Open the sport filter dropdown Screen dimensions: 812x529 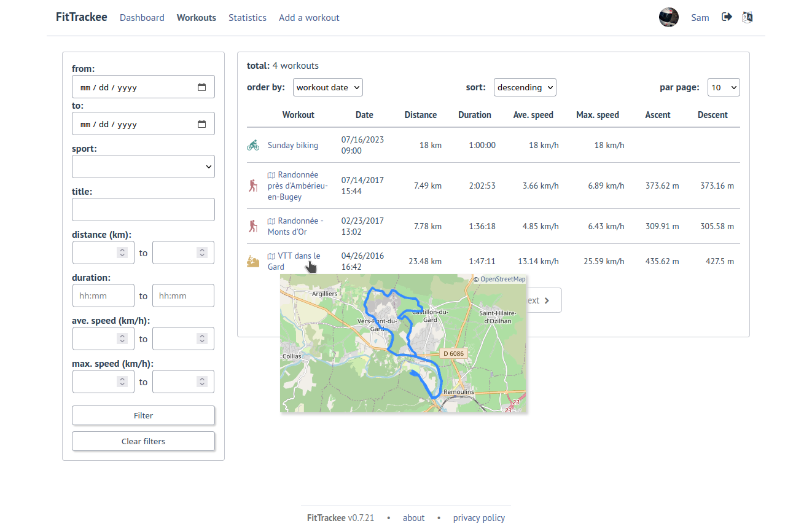[143, 167]
